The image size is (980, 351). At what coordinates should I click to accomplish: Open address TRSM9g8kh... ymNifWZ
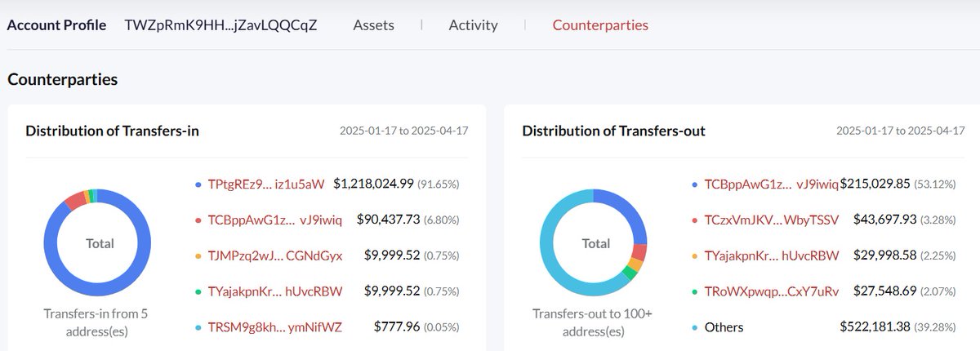[x=275, y=327]
